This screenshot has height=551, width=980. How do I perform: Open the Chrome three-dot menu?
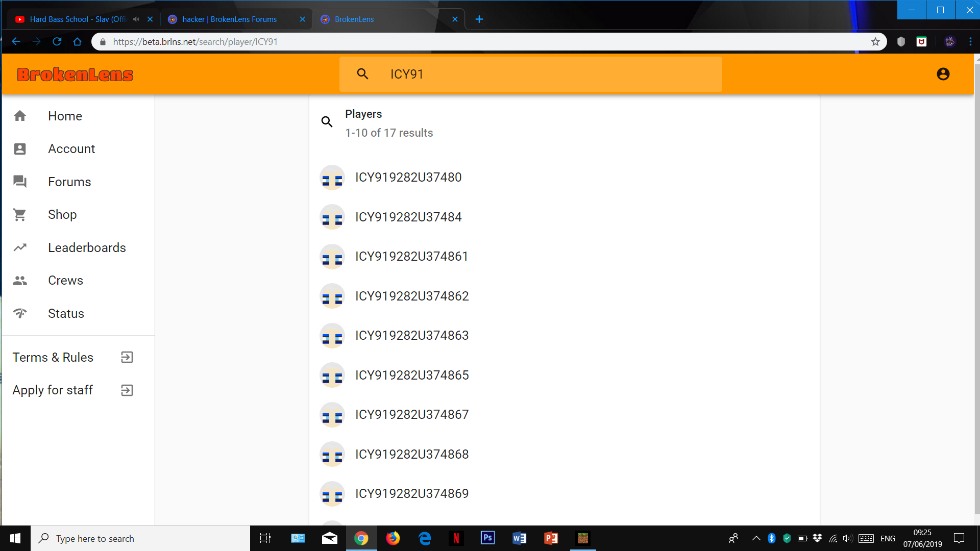click(970, 42)
